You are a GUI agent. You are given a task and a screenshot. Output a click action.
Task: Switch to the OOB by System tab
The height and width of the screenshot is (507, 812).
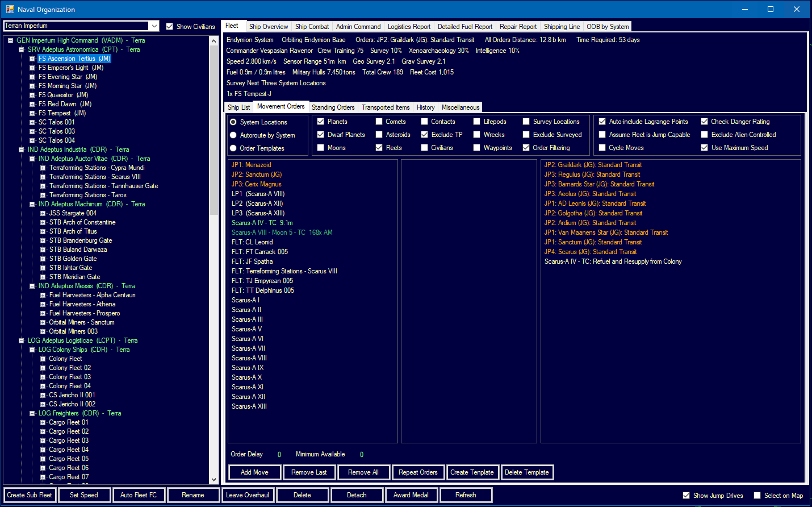tap(608, 27)
